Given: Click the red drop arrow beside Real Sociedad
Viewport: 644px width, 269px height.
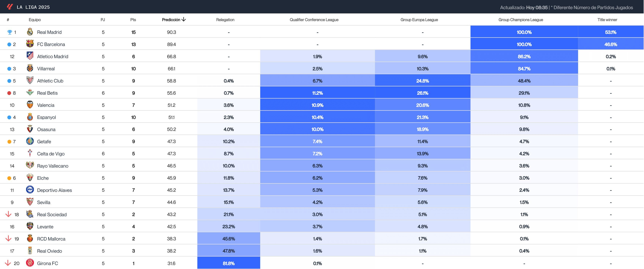Looking at the screenshot, I should [8, 214].
